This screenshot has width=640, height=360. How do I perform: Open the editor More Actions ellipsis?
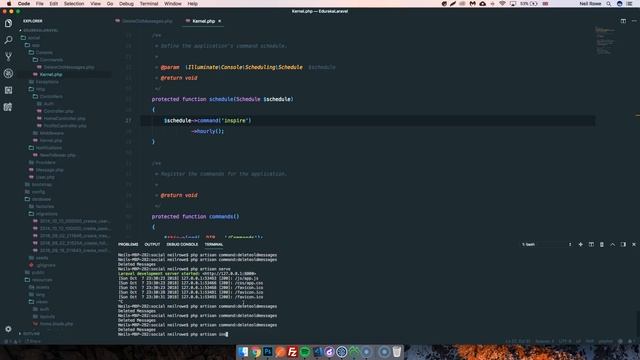tap(634, 21)
